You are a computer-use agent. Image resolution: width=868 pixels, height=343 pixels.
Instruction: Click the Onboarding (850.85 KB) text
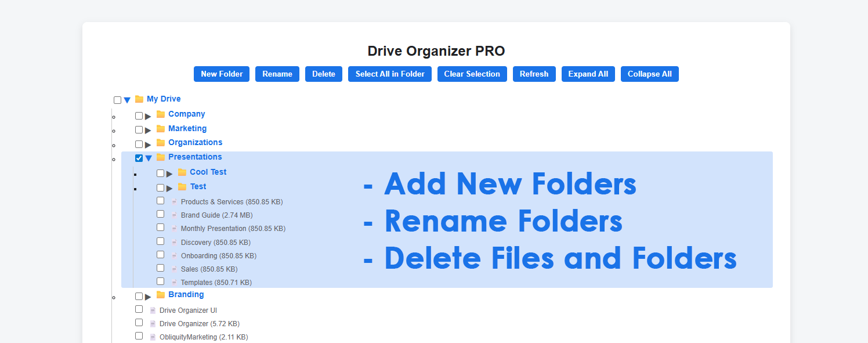coord(219,256)
